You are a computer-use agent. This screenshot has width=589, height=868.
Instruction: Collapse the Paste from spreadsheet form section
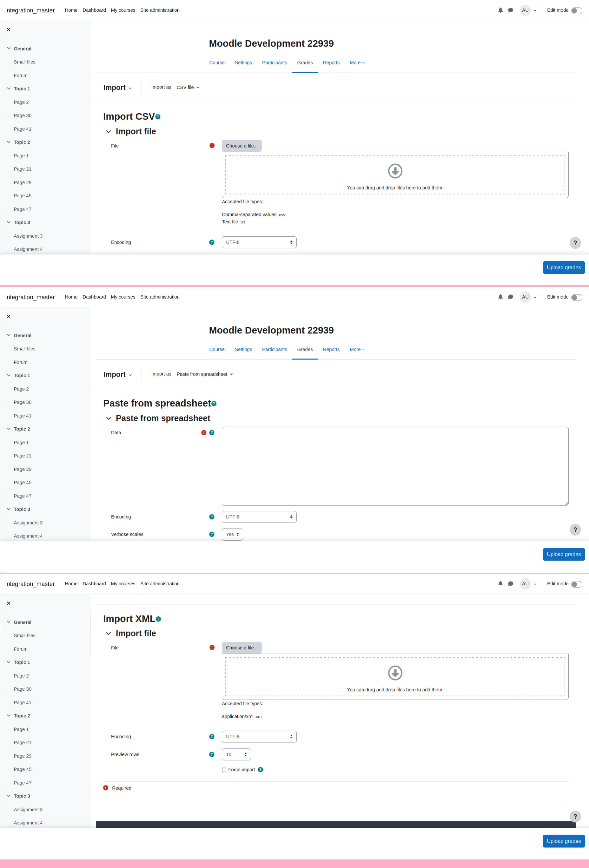point(108,418)
